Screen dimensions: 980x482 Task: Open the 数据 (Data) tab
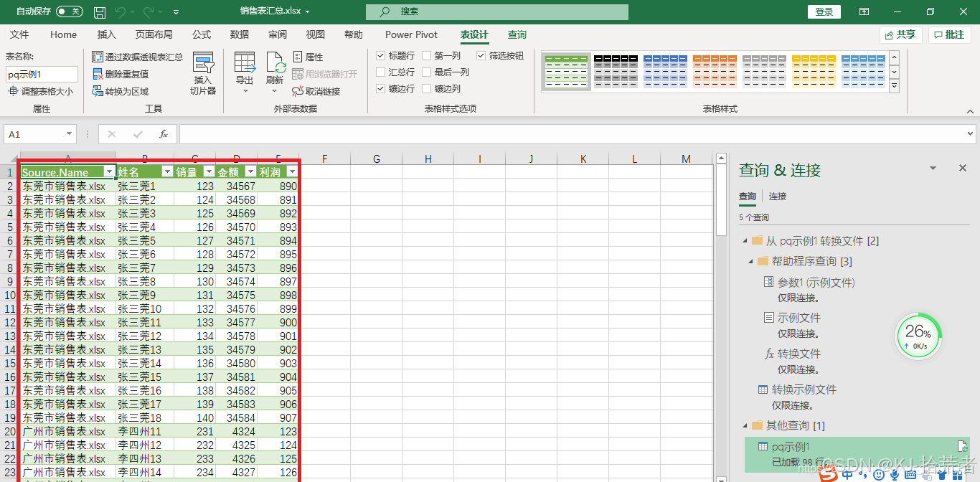(240, 34)
